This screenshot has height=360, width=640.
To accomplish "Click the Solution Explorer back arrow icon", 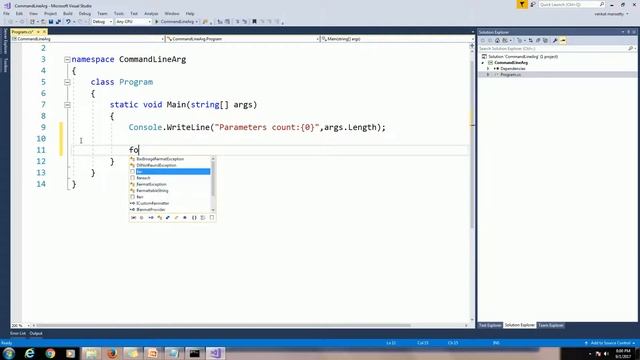I will click(483, 40).
